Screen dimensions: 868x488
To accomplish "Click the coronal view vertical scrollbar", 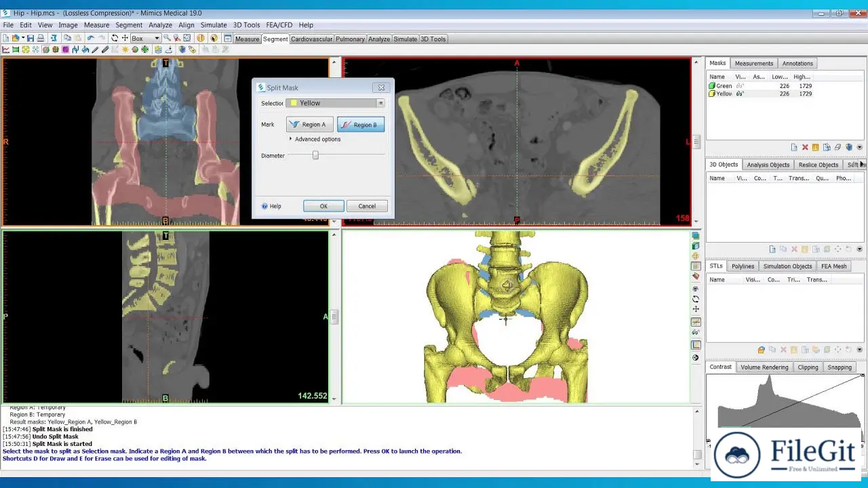I will coord(334,142).
